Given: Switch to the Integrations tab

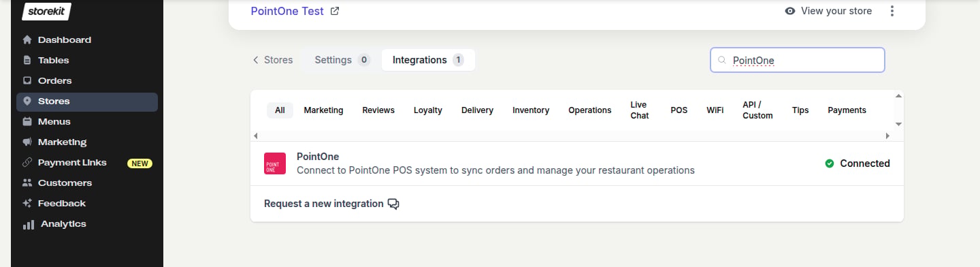Looking at the screenshot, I should pyautogui.click(x=428, y=60).
